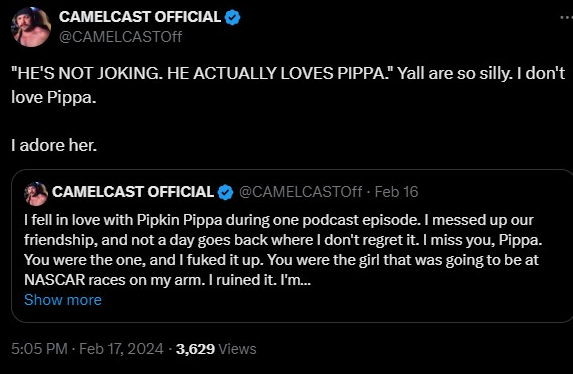Click the "love Pippa." second line of text
Screen dimensions: 573x374
click(x=54, y=98)
